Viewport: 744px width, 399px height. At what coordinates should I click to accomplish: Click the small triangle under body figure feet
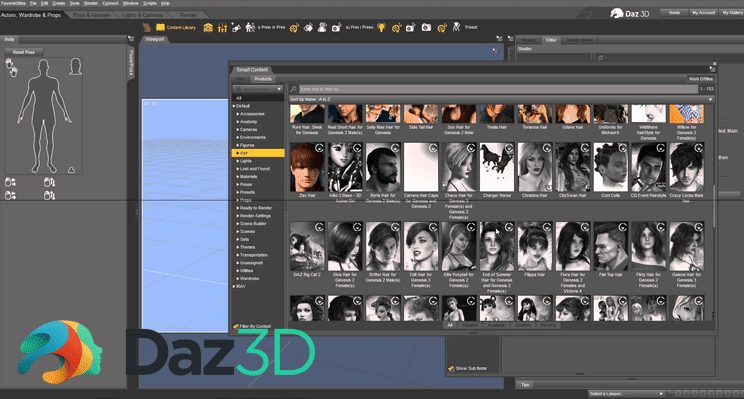pos(71,170)
